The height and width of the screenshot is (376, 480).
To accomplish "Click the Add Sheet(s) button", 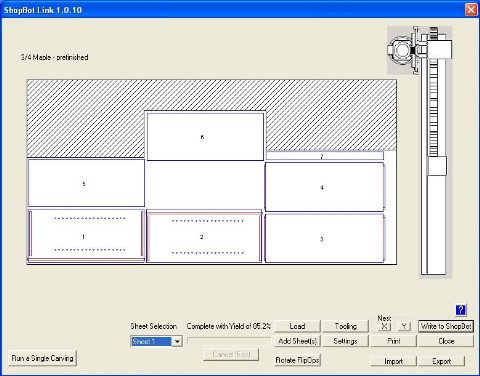I will [x=297, y=341].
